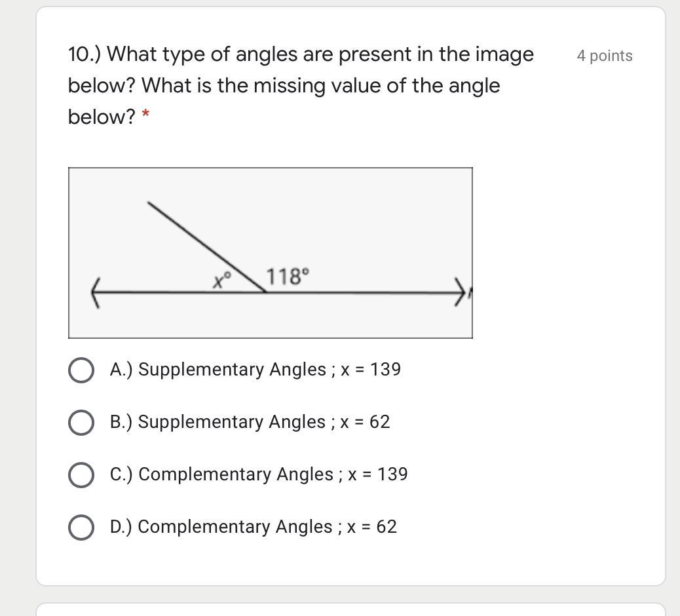This screenshot has width=680, height=616.
Task: Pick the radio circle for option D
Action: (81, 527)
